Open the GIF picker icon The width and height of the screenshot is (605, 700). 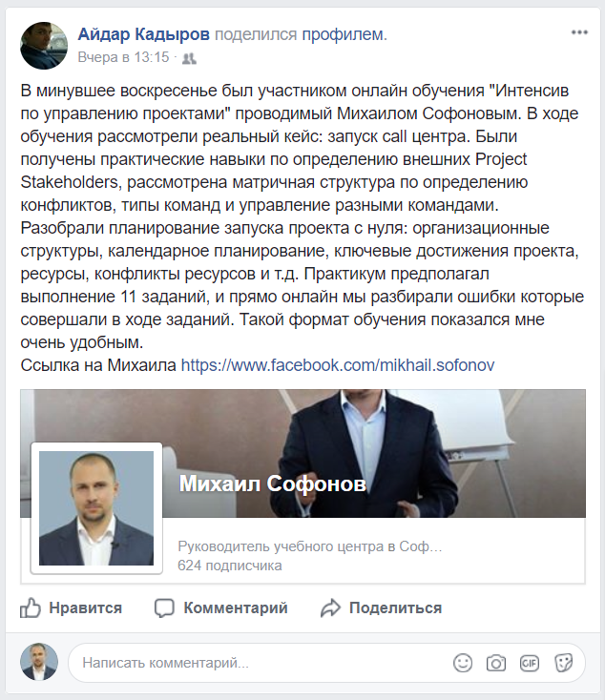[x=530, y=663]
